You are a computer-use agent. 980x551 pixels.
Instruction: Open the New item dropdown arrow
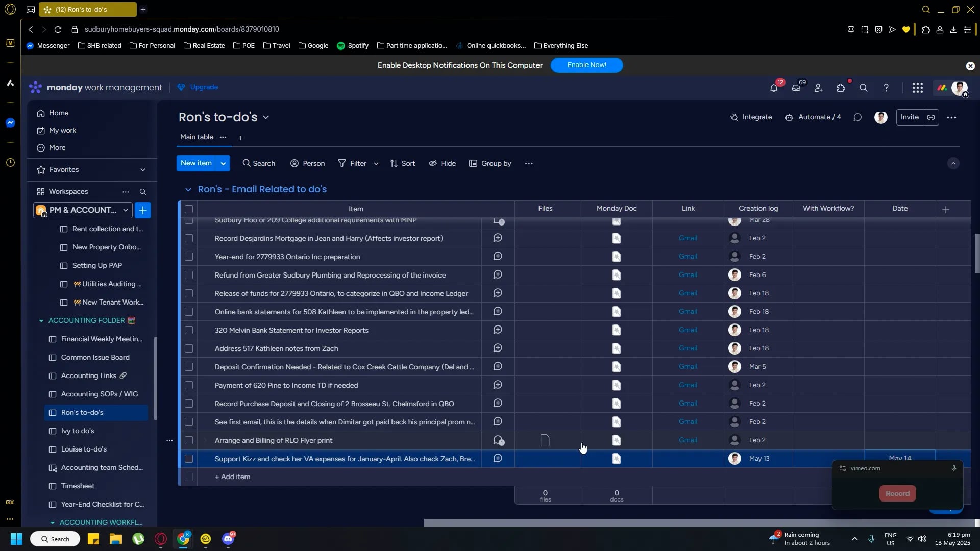(223, 163)
